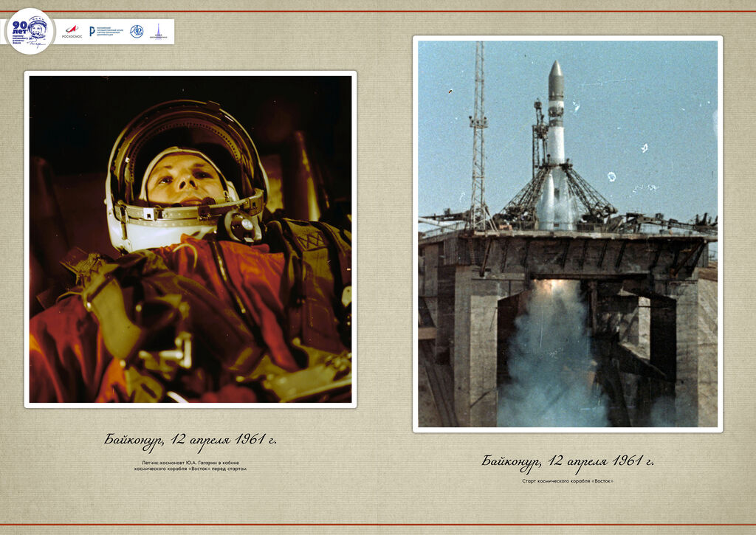756x535 pixels.
Task: Click the left handwritten 'Байконур, 12 апреля 1961' title
Action: [x=190, y=441]
